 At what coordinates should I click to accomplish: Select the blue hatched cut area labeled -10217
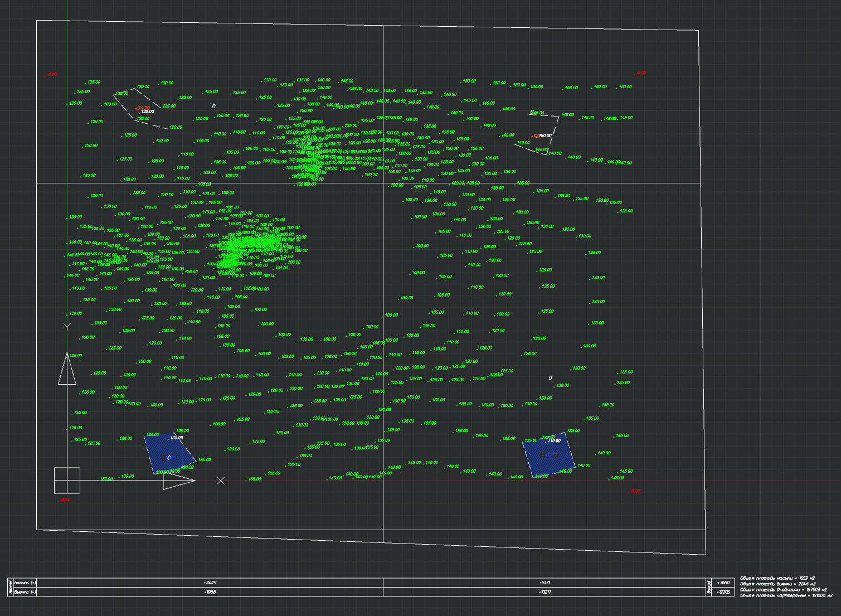(549, 455)
